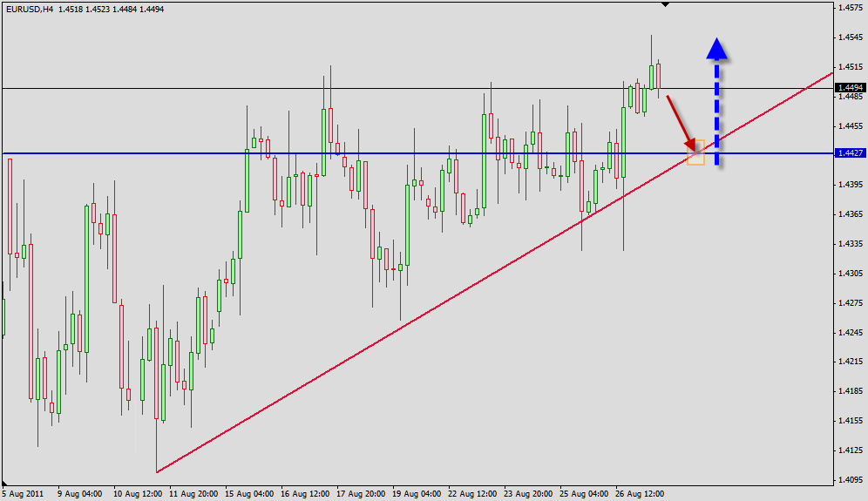
Task: Click the 1.4455 price axis label
Action: (851, 126)
